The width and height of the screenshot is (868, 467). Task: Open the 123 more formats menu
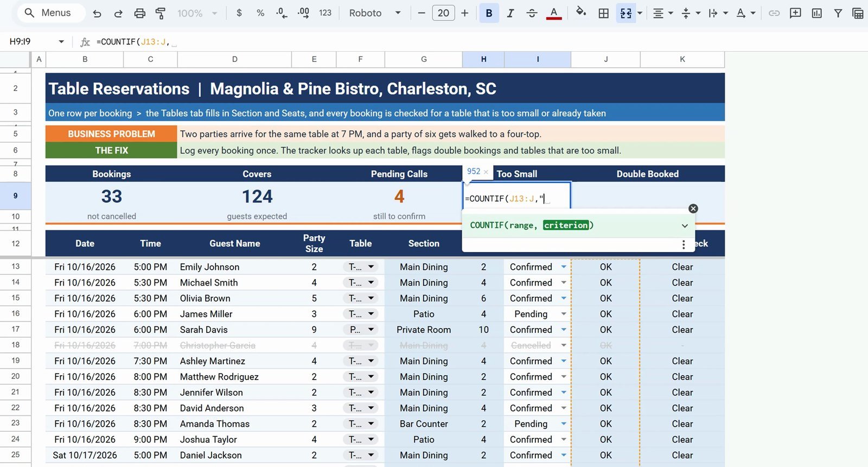coord(325,13)
